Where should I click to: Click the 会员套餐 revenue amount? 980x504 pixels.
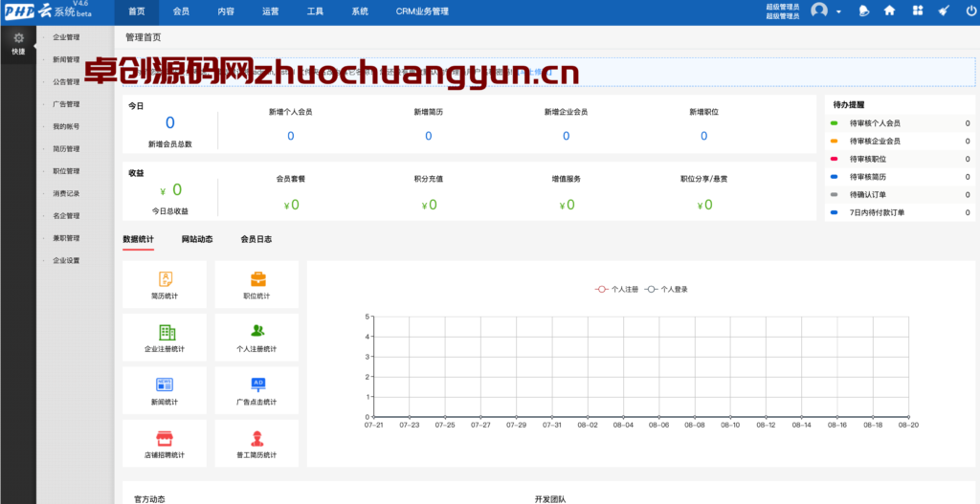pyautogui.click(x=291, y=205)
